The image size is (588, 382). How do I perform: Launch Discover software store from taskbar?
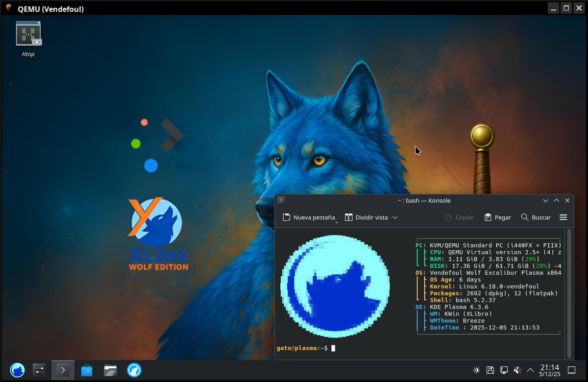(87, 370)
